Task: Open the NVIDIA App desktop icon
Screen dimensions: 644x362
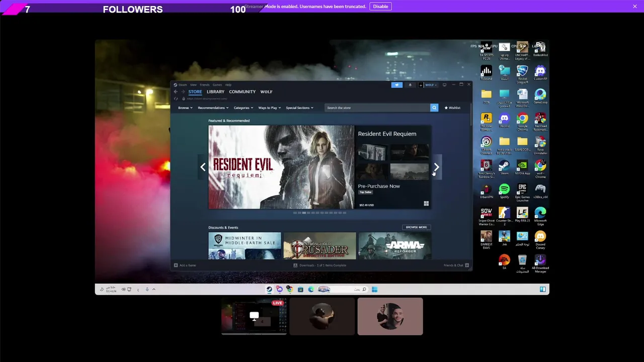Action: pyautogui.click(x=522, y=168)
